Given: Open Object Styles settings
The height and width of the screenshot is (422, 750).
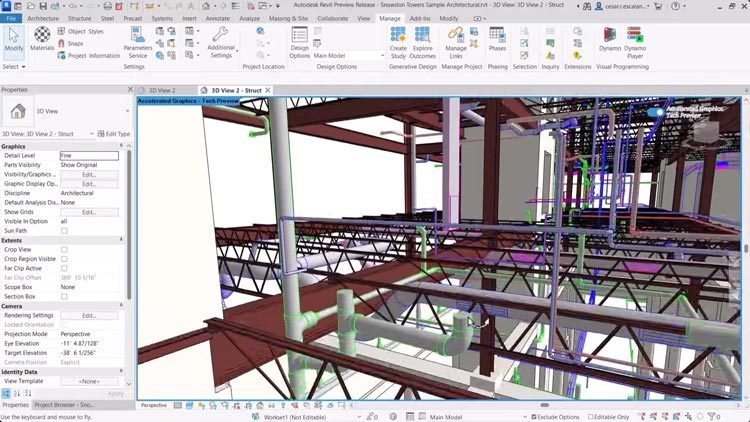Looking at the screenshot, I should click(80, 31).
